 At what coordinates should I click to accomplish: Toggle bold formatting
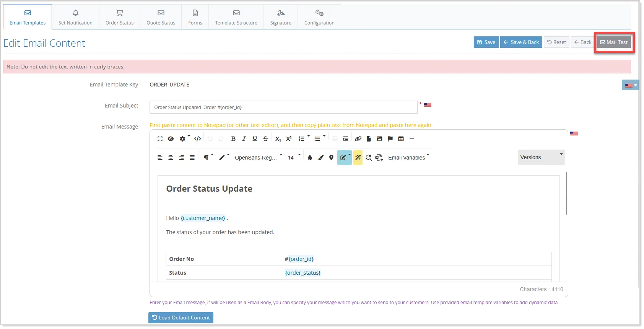[233, 139]
